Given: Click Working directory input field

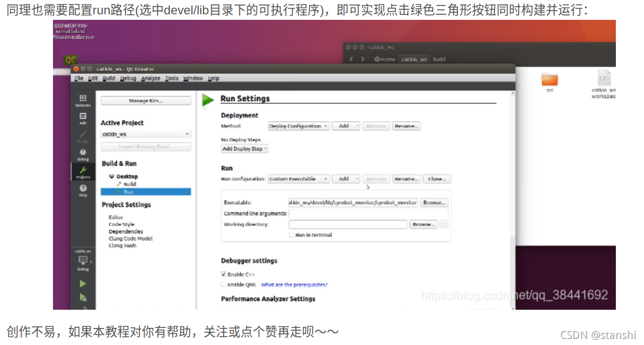Looking at the screenshot, I should pos(348,224).
